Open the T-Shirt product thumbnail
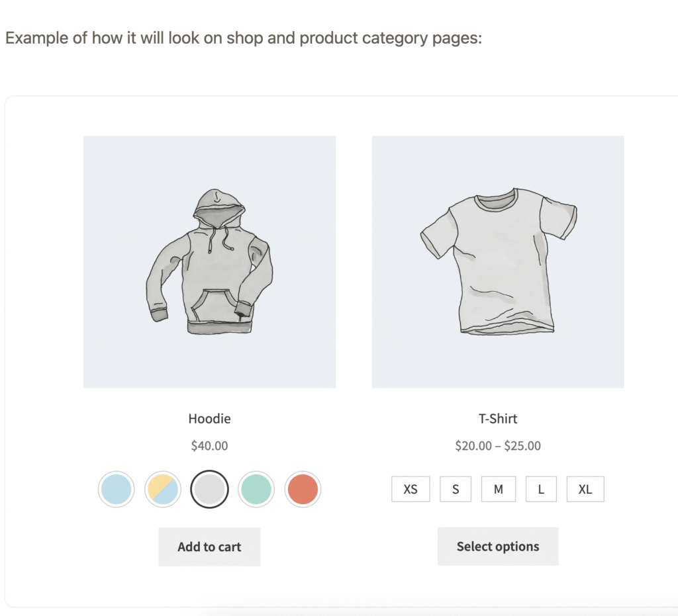 [x=498, y=262]
